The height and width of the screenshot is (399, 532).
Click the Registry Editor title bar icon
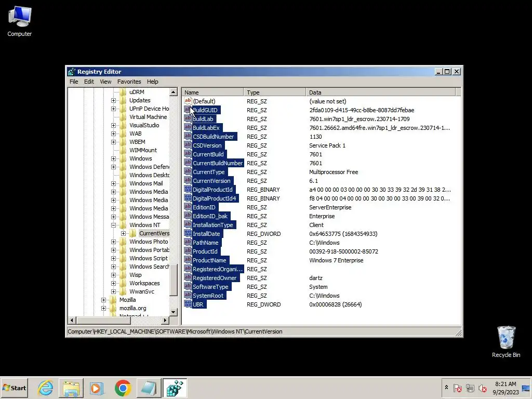pos(71,72)
